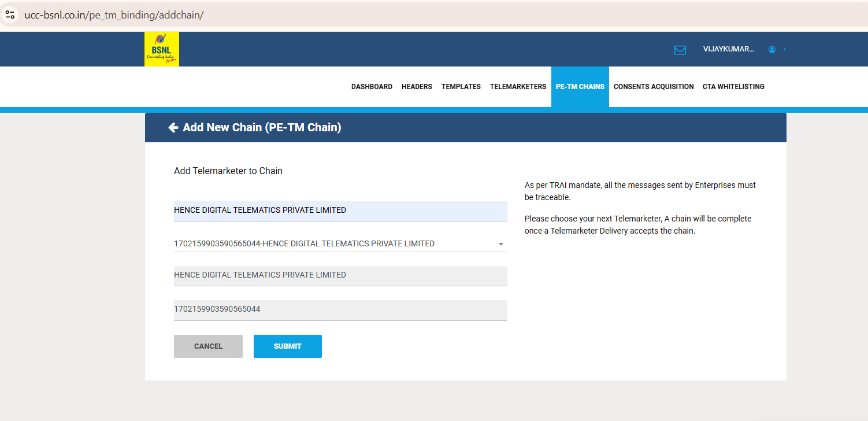Screen dimensions: 868x421
Task: Open the Telemarketers menu
Action: tap(518, 87)
